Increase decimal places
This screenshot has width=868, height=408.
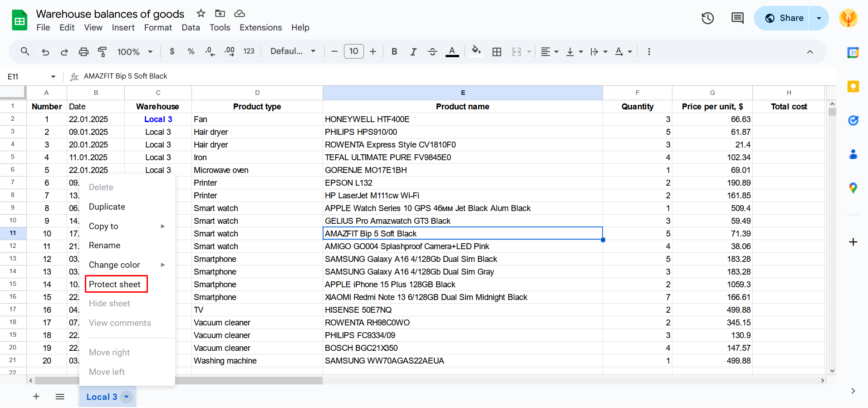(230, 52)
